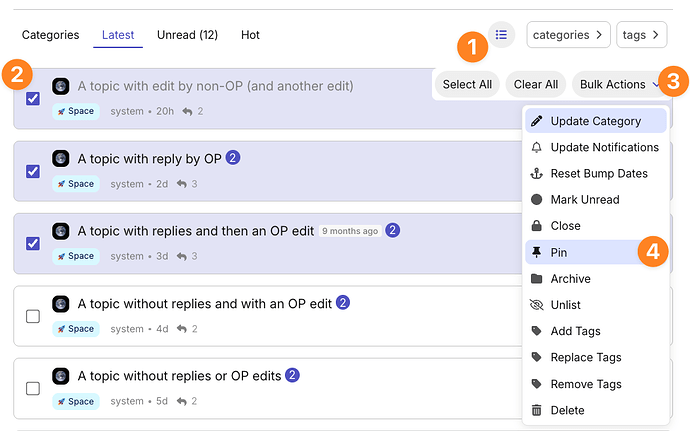Open topic 'A topic with reply by OP'

pyautogui.click(x=150, y=158)
